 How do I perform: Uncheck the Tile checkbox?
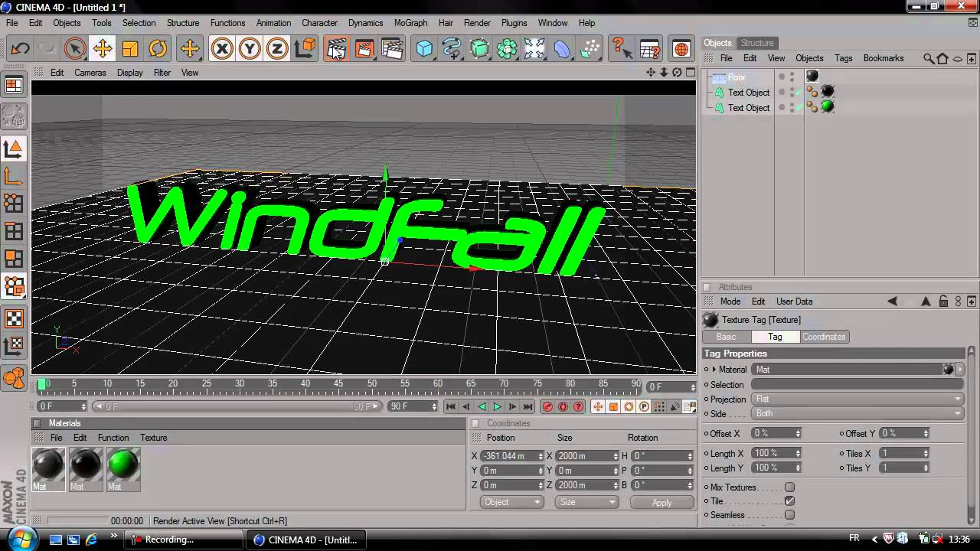coord(789,501)
